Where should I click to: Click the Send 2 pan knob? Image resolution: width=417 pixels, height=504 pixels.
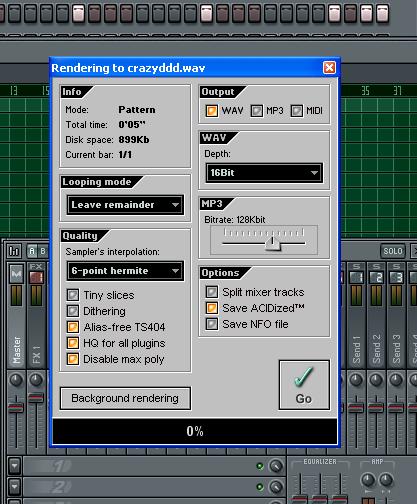pos(376,379)
